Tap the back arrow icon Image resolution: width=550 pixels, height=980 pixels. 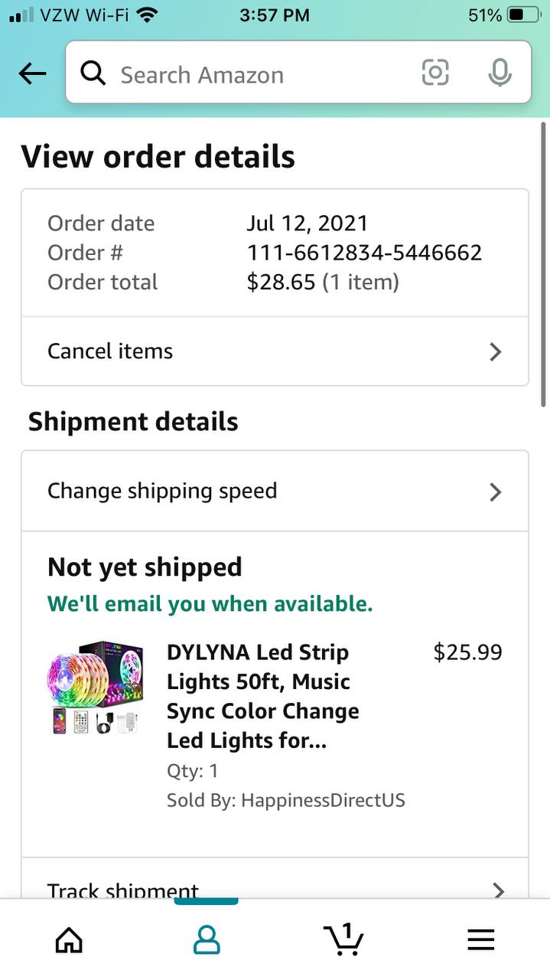point(32,73)
